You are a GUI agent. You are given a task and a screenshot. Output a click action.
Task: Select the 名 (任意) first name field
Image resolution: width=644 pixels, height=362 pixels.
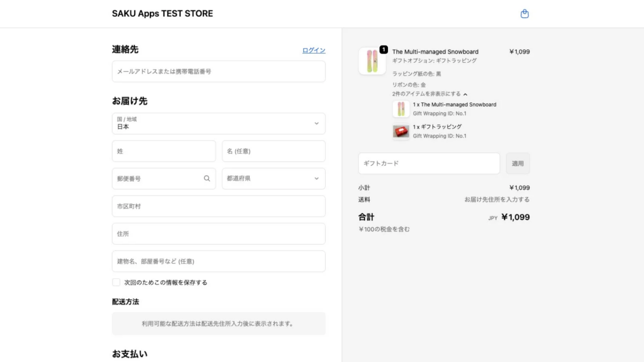274,151
